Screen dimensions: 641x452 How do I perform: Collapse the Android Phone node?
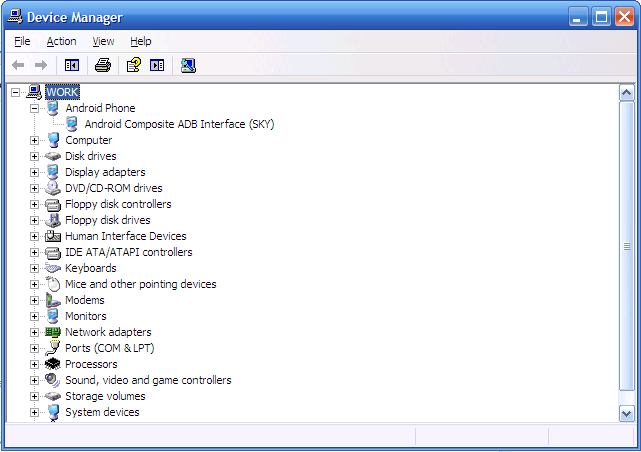[x=34, y=108]
